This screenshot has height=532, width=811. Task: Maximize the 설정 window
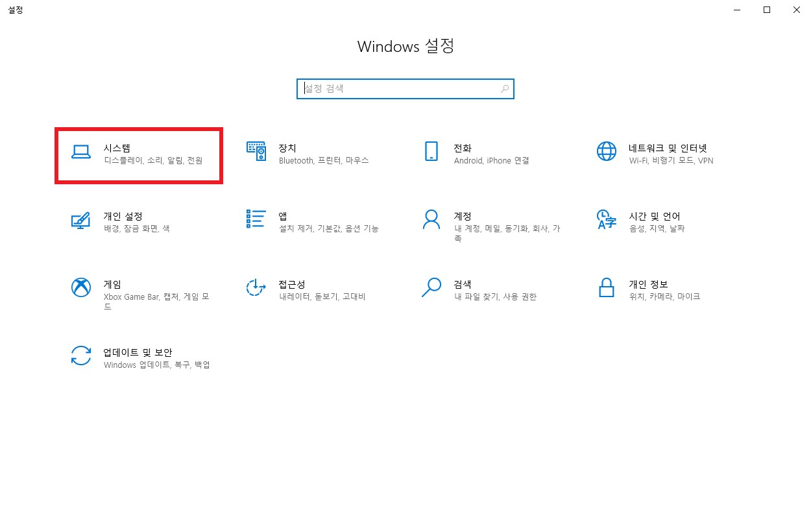pyautogui.click(x=767, y=10)
